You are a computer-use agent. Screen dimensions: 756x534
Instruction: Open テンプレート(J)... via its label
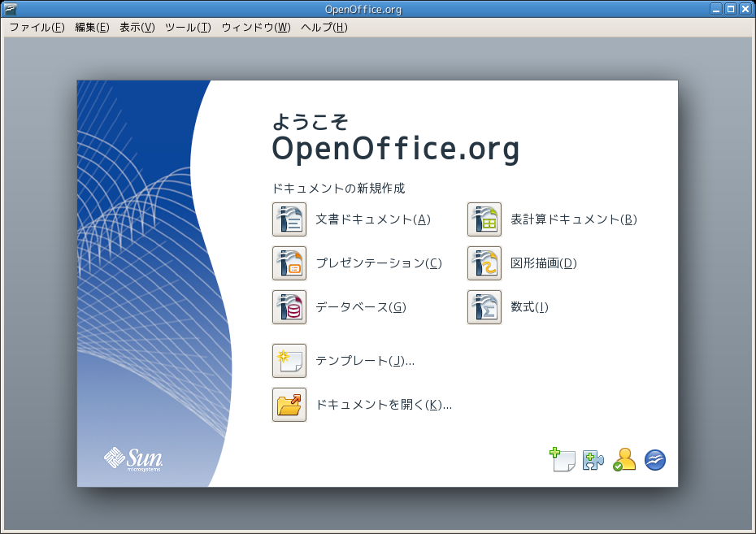point(365,361)
